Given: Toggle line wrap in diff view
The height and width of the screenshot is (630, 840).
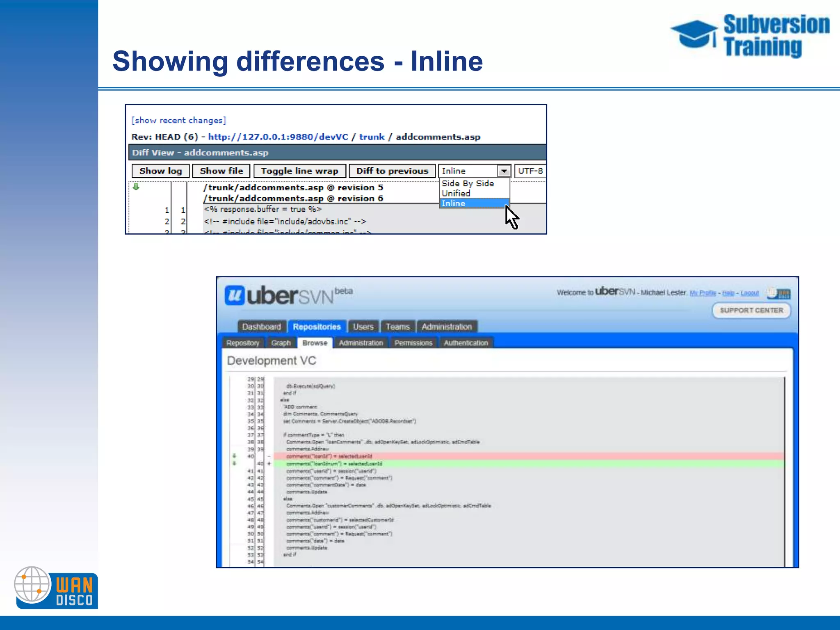Looking at the screenshot, I should tap(299, 171).
